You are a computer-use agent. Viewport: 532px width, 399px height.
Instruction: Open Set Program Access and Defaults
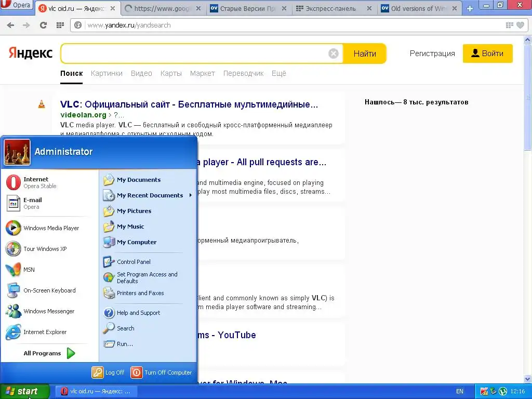148,277
